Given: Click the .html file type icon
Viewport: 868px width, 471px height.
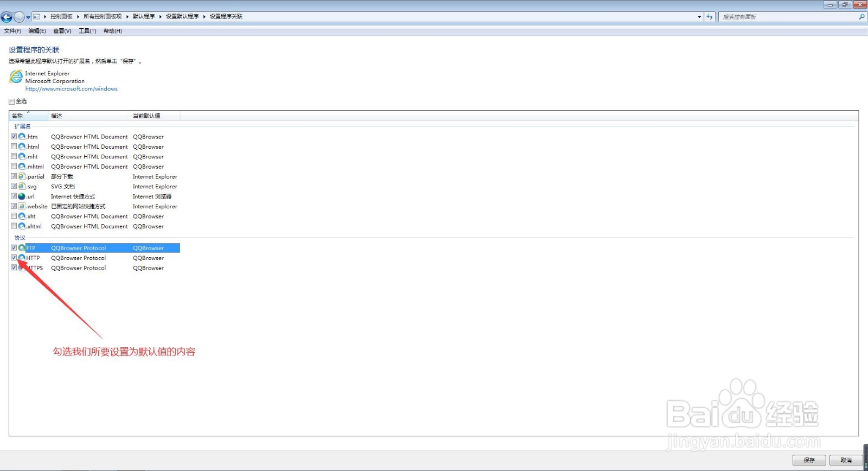Looking at the screenshot, I should (x=22, y=147).
